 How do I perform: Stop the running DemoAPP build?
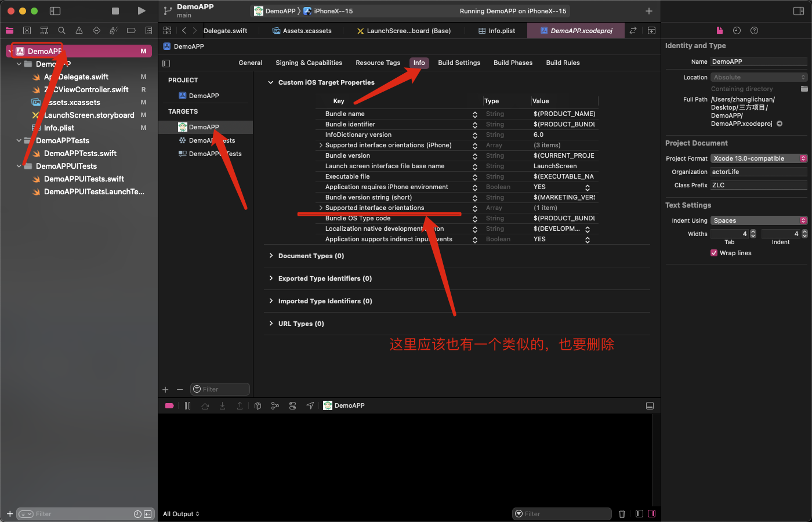[x=115, y=11]
